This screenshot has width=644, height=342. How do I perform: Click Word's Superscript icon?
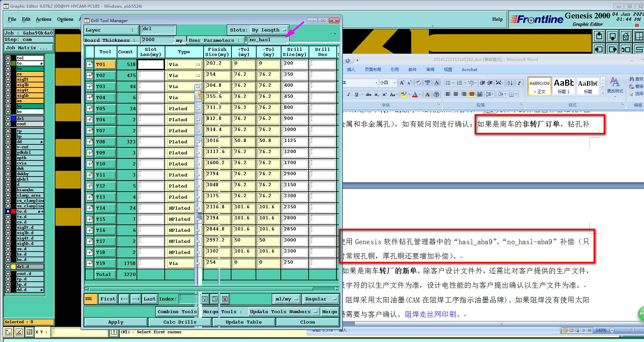click(384, 94)
